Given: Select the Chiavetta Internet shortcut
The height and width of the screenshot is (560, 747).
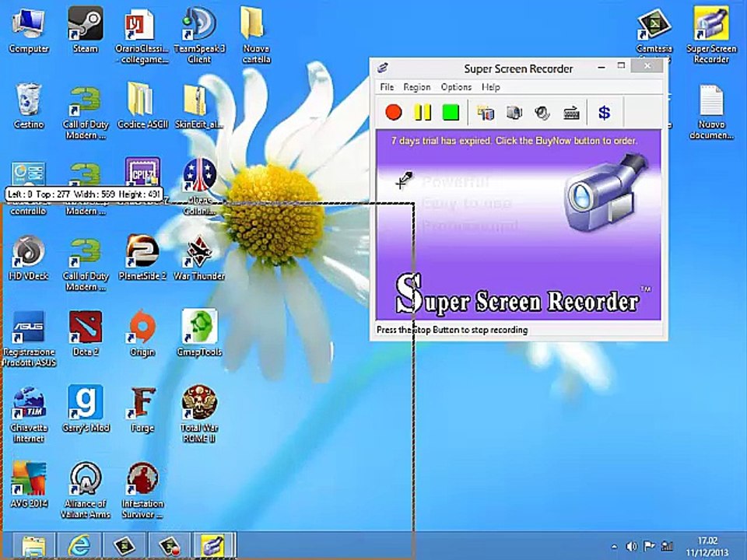Looking at the screenshot, I should coord(28,415).
